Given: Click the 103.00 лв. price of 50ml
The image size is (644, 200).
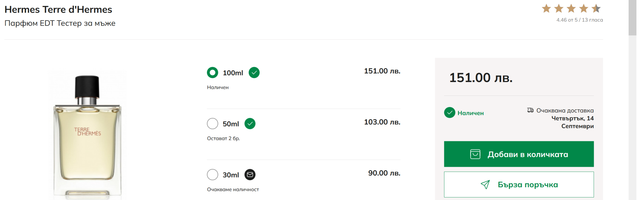Looking at the screenshot, I should 382,122.
